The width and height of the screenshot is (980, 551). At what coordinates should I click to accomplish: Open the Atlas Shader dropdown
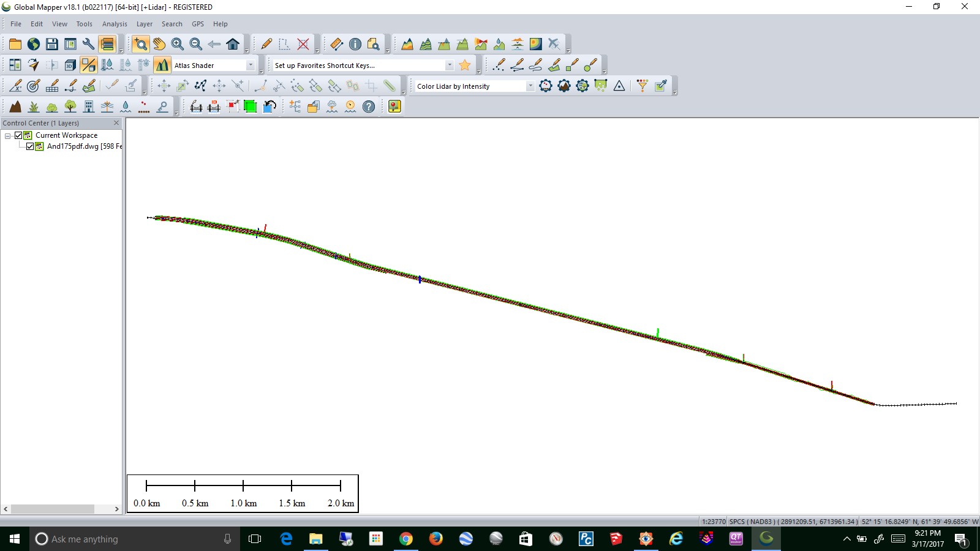point(251,65)
